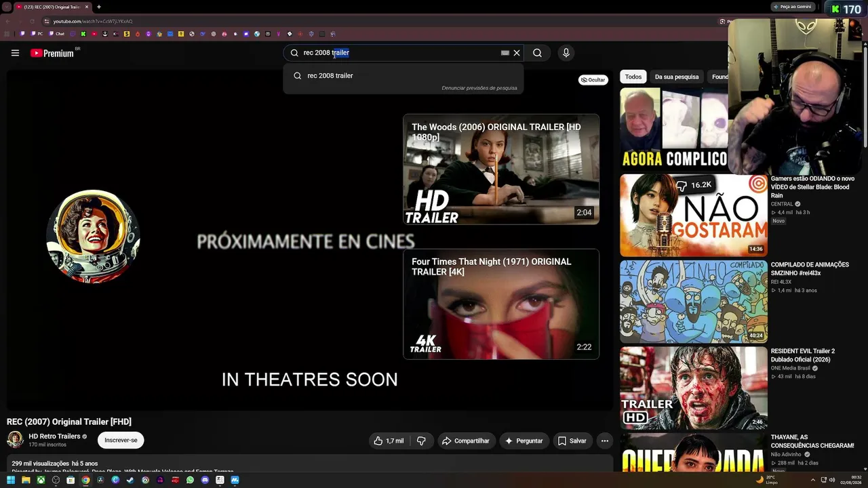
Task: Open a new browser tab
Action: click(x=99, y=7)
